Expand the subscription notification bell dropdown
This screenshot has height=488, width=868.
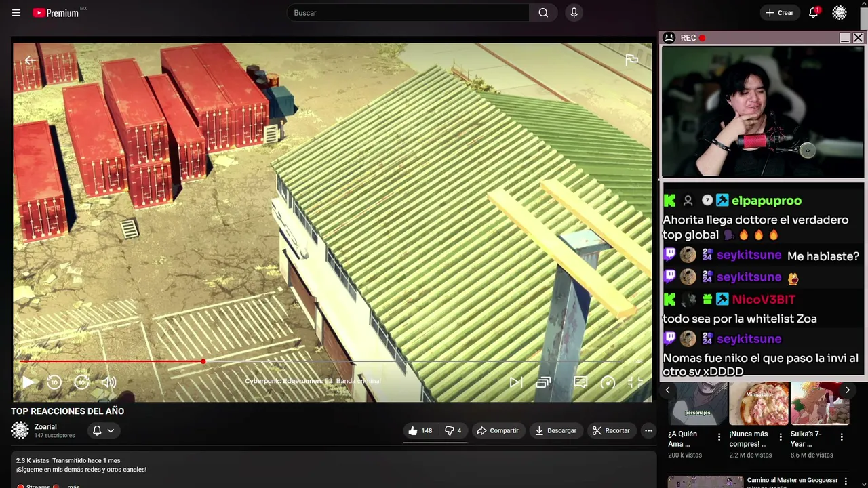[x=104, y=430]
